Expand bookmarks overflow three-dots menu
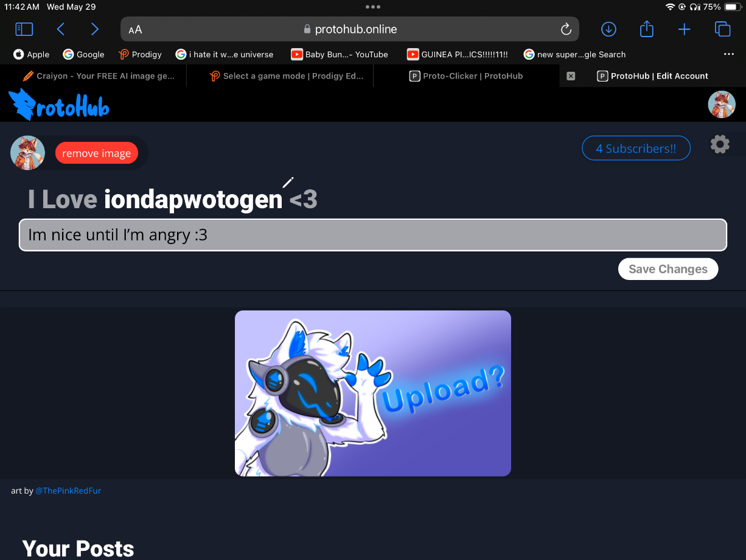This screenshot has height=560, width=746. (x=729, y=54)
